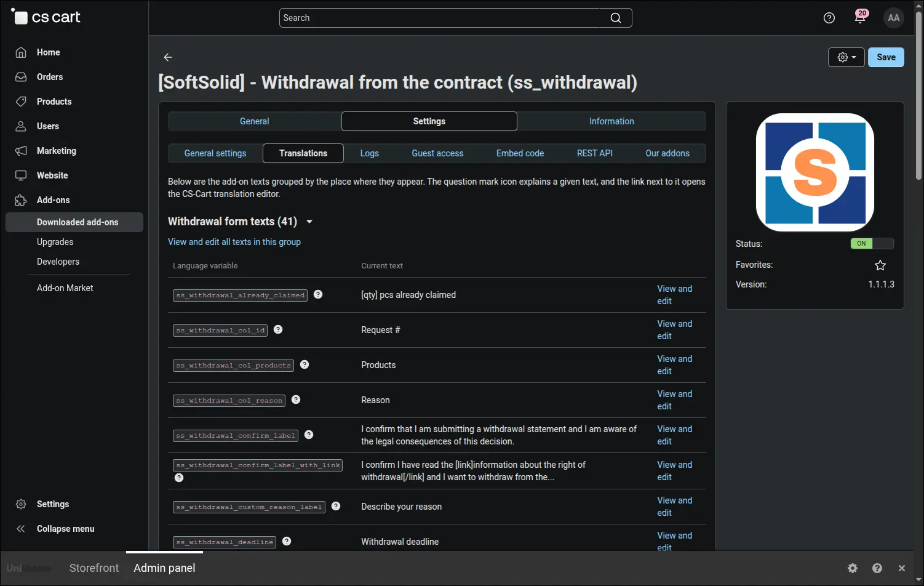Open the Guest access sub-tab
This screenshot has width=924, height=586.
(437, 153)
